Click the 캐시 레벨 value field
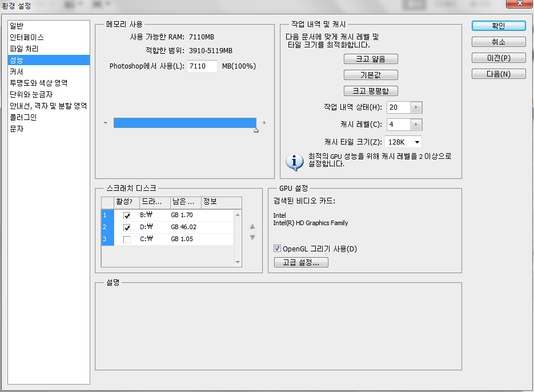This screenshot has height=392, width=534. pos(399,125)
